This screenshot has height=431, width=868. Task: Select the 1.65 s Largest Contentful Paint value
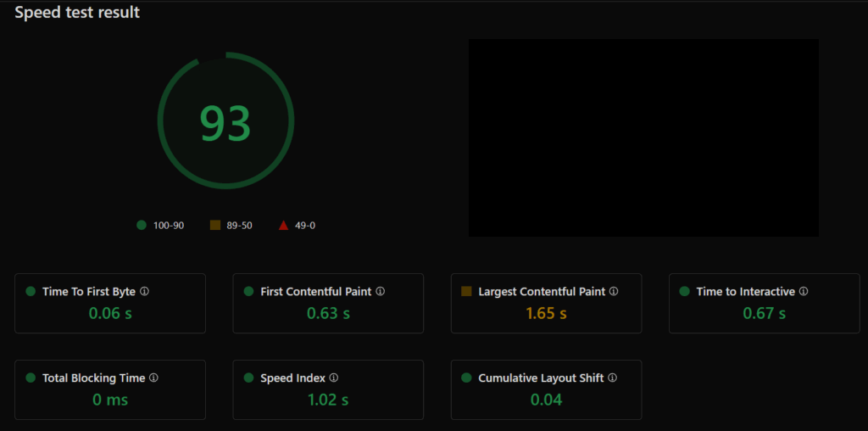click(546, 313)
